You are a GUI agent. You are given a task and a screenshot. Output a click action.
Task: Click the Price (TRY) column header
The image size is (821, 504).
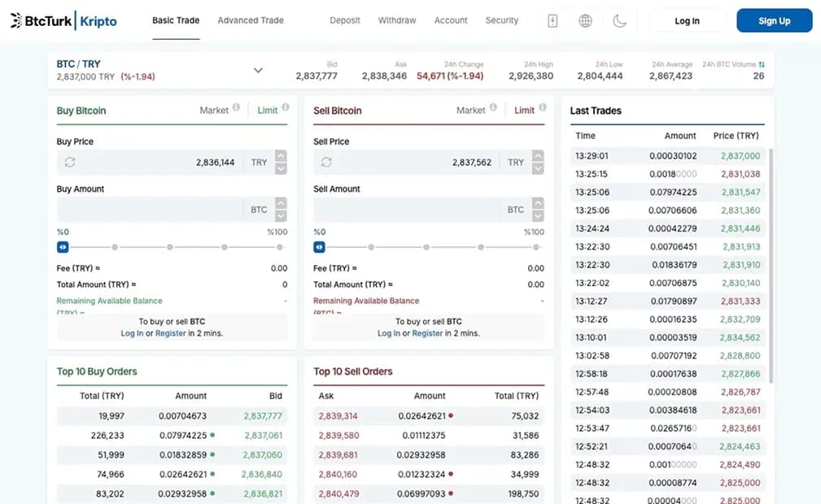tap(736, 136)
